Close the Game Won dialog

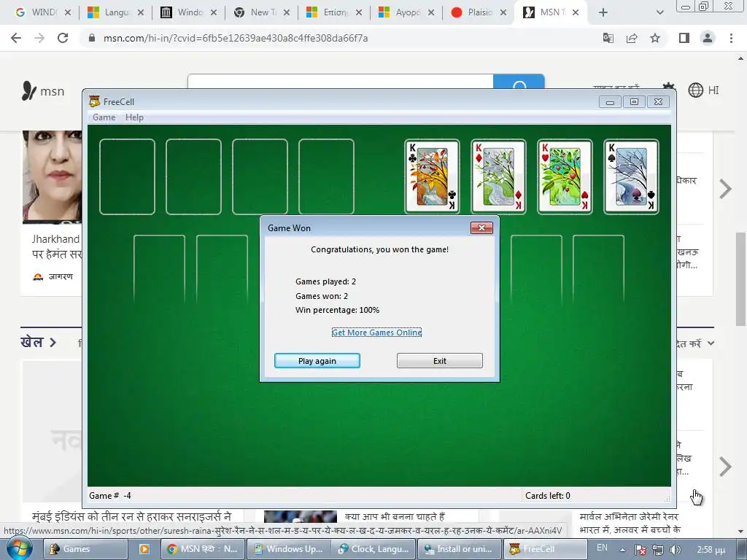pos(481,227)
